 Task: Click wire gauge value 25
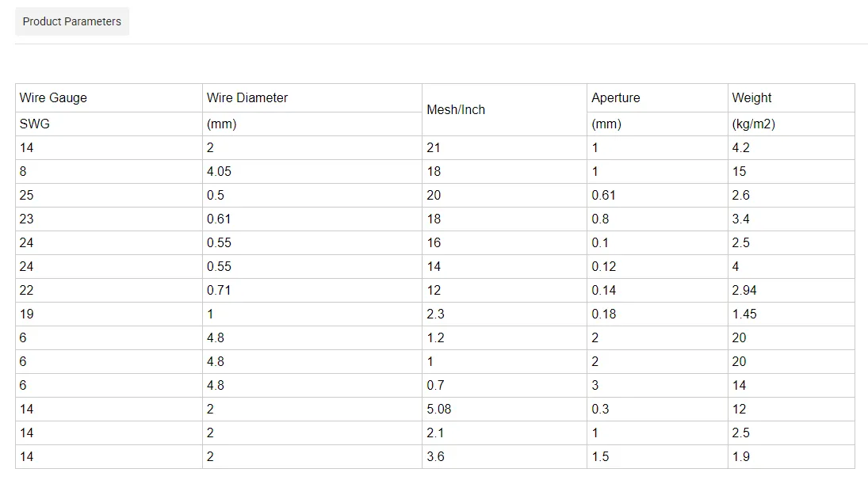[x=26, y=195]
